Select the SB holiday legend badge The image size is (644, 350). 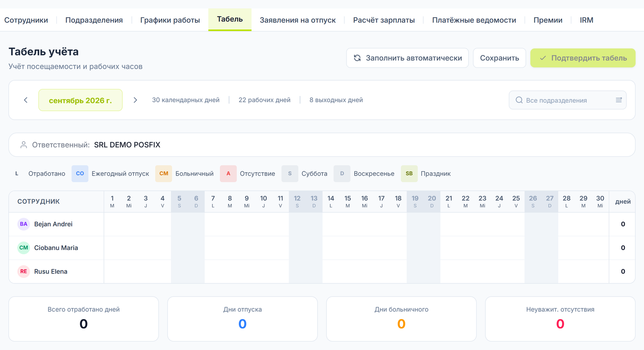tap(409, 173)
